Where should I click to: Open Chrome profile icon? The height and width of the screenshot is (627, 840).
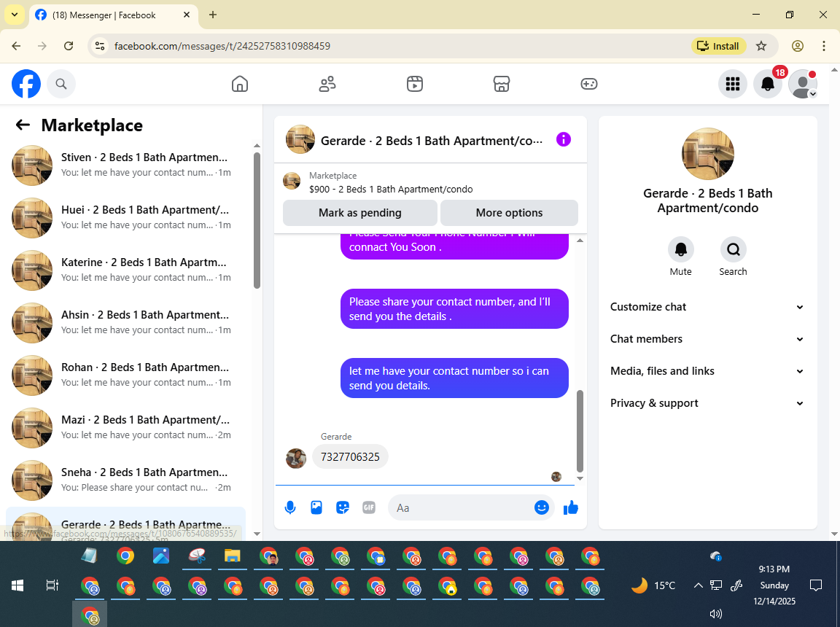(798, 46)
